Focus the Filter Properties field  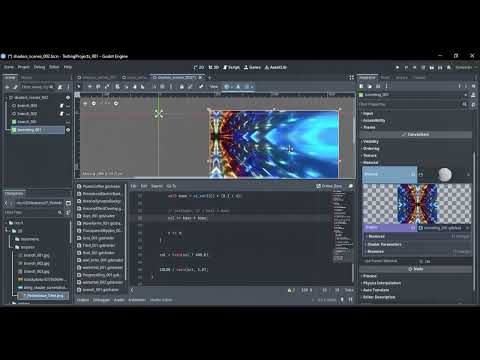click(409, 104)
